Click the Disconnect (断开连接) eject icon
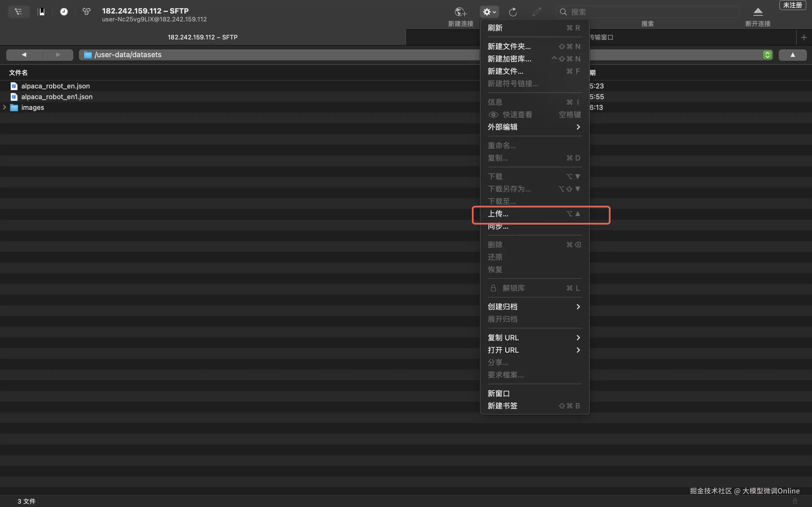Viewport: 812px width, 507px height. pos(758,12)
